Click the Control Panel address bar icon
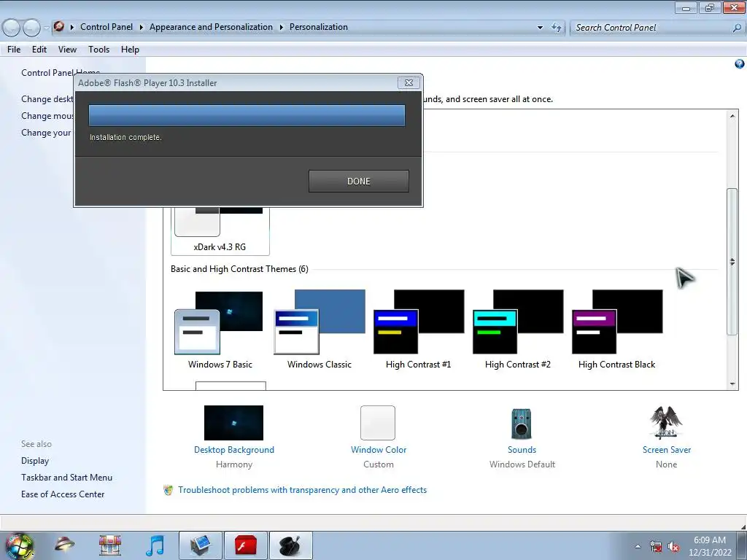747x560 pixels. point(58,27)
